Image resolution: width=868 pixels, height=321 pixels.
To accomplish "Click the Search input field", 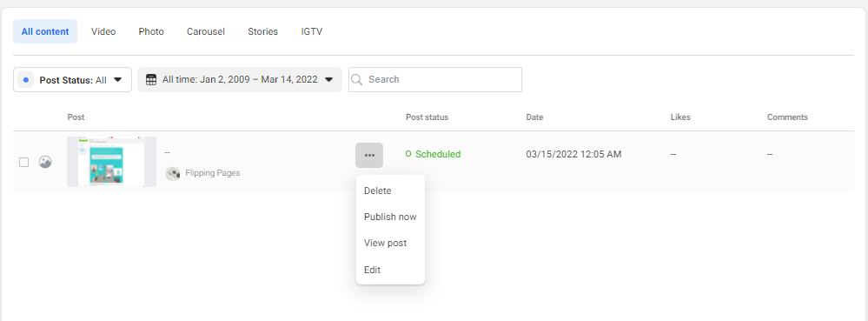I will coord(435,80).
